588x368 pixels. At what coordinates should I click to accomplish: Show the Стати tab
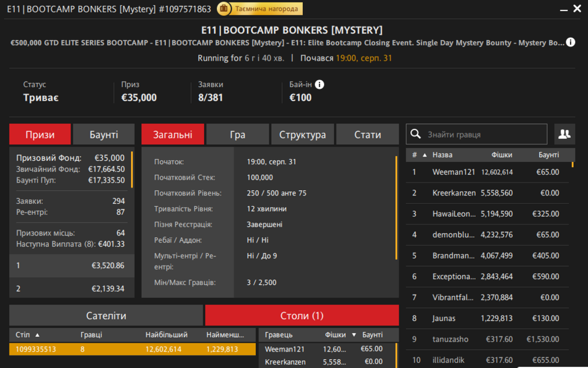click(367, 134)
